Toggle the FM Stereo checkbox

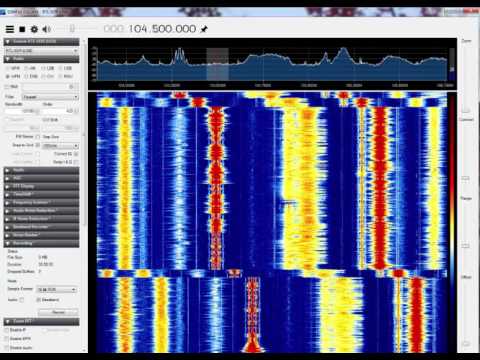click(x=38, y=137)
